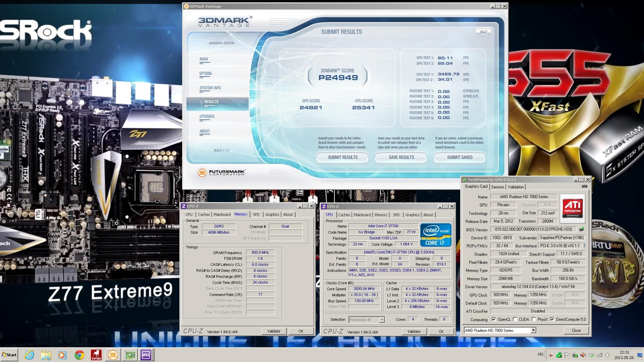Open the Zynga taskbar icon
The width and height of the screenshot is (644, 362).
pyautogui.click(x=96, y=355)
